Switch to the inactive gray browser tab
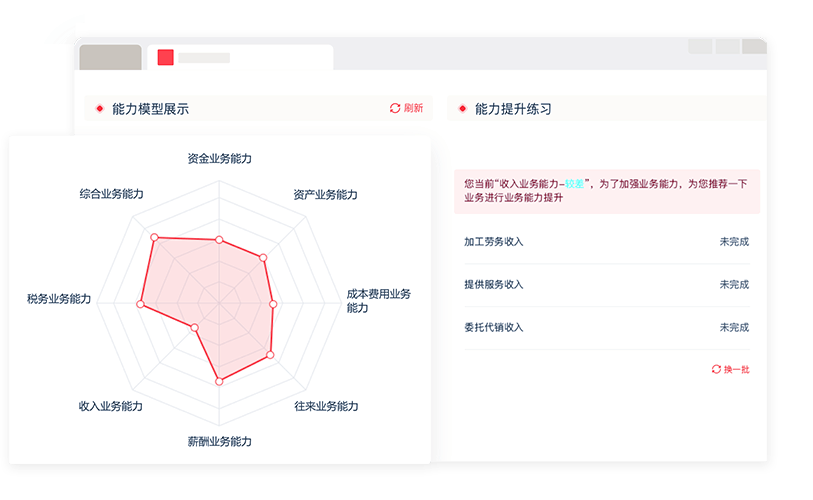813x500 pixels. click(110, 58)
